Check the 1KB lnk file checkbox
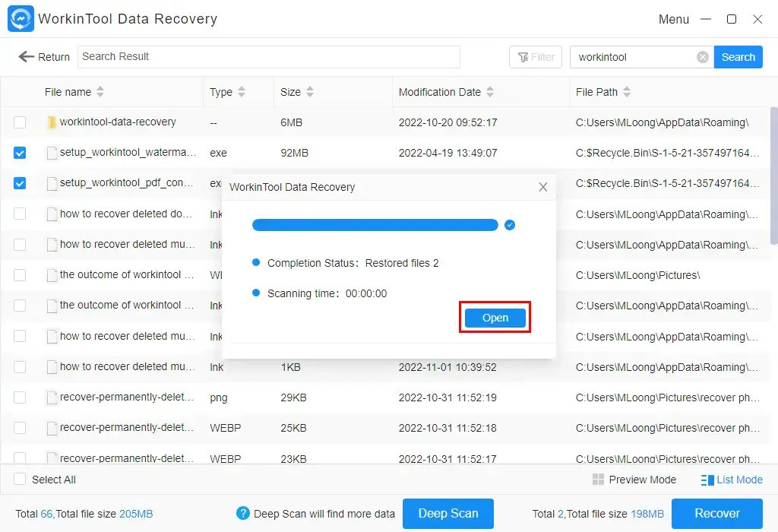The height and width of the screenshot is (532, 778). (x=20, y=367)
